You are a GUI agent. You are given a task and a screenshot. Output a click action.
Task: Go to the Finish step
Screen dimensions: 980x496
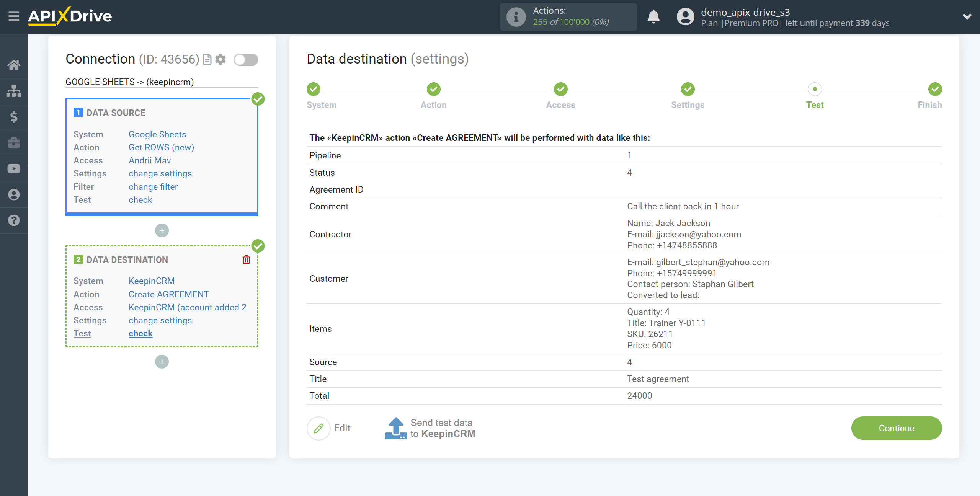(x=935, y=89)
